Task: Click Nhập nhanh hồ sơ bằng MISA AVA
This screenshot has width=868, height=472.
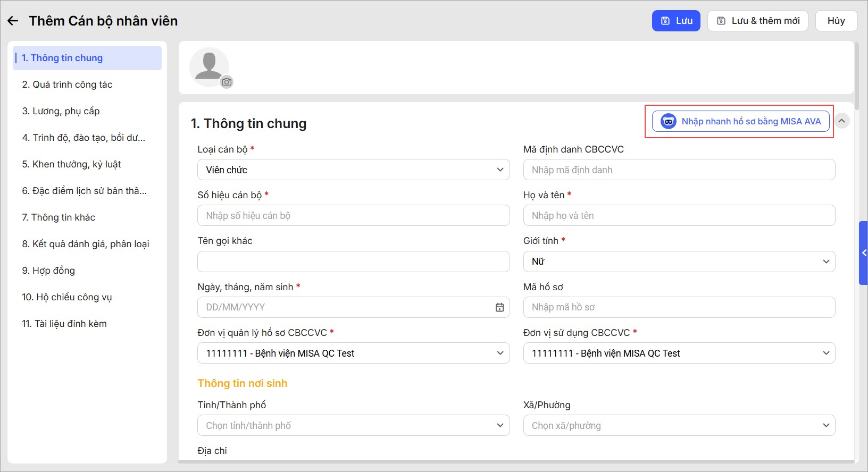Action: [740, 121]
